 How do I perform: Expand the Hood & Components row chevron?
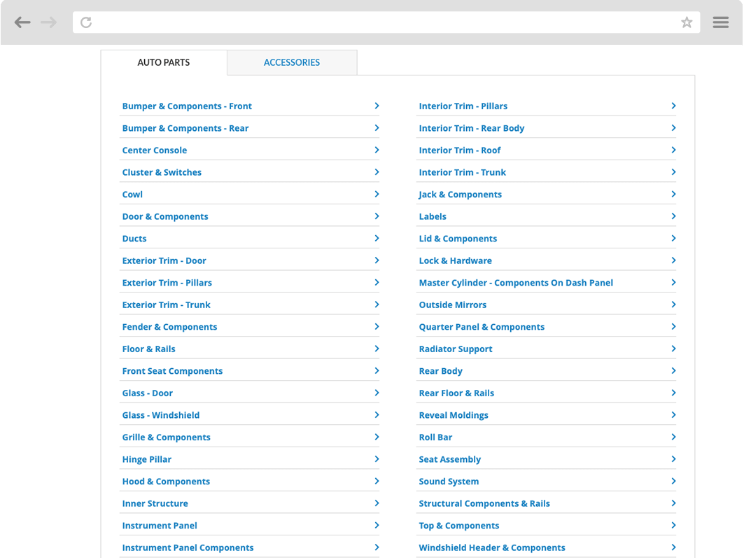click(x=377, y=481)
